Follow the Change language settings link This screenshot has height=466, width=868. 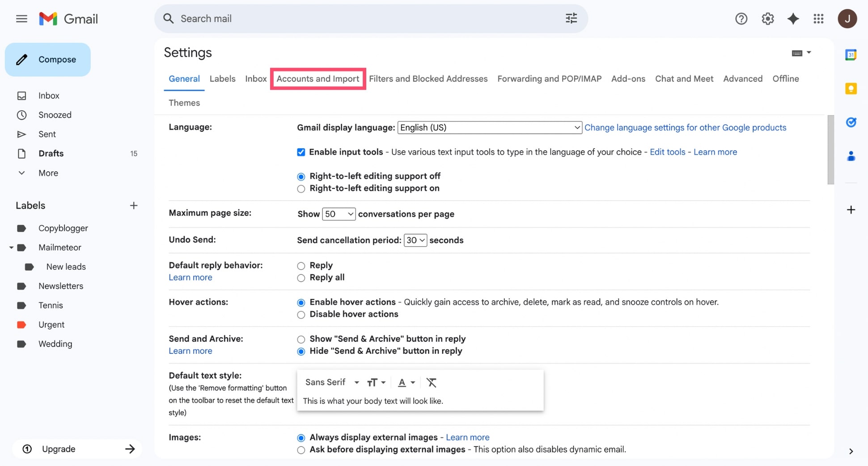click(x=685, y=127)
